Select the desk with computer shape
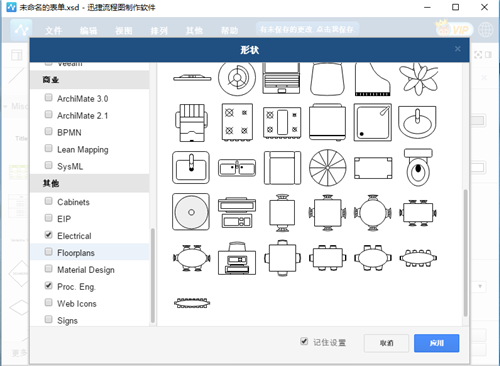 (237, 258)
